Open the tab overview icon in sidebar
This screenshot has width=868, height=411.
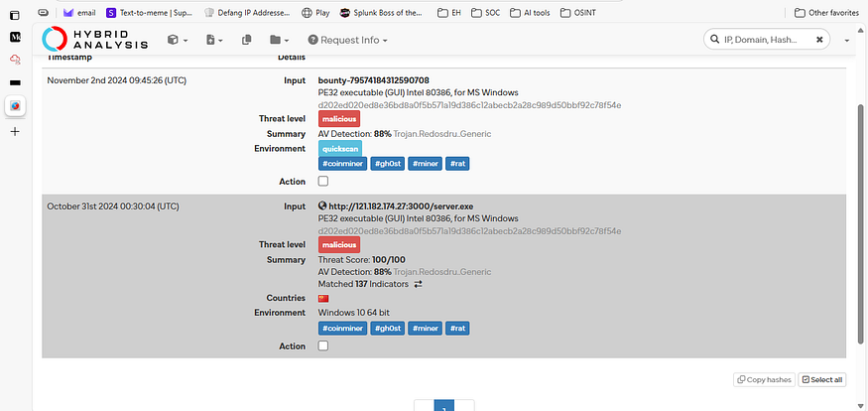pyautogui.click(x=15, y=16)
